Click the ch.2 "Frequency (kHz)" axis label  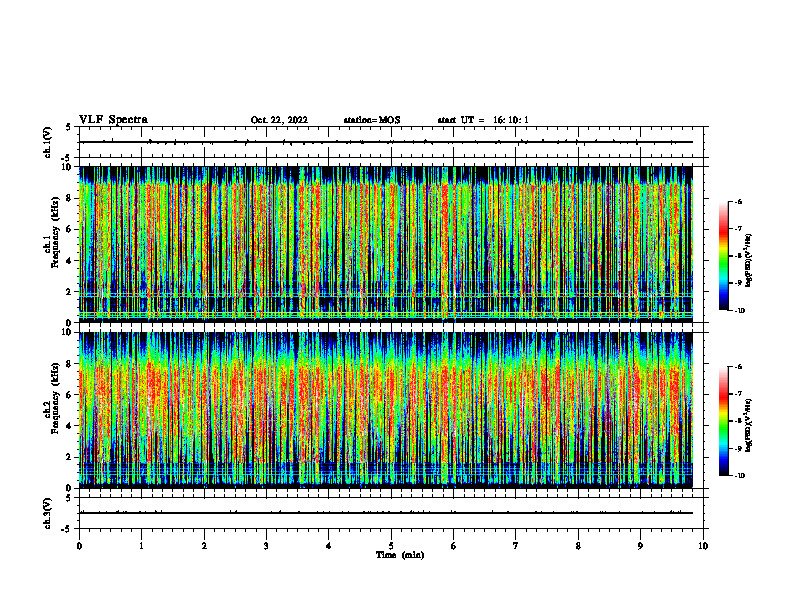pos(55,398)
